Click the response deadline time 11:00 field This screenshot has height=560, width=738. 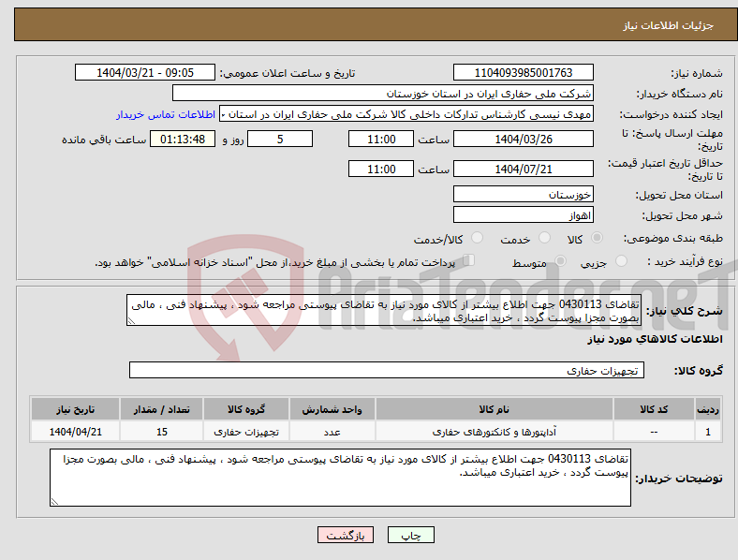pyautogui.click(x=381, y=139)
